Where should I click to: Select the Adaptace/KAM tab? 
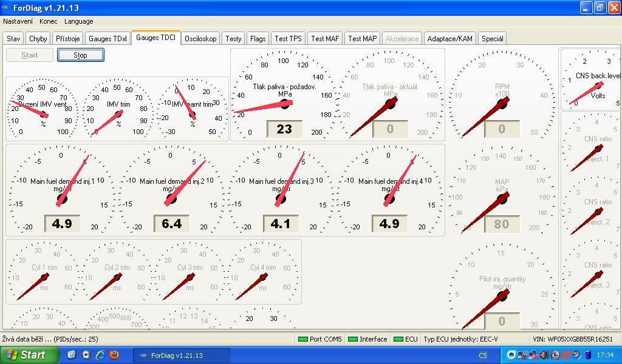tap(449, 38)
